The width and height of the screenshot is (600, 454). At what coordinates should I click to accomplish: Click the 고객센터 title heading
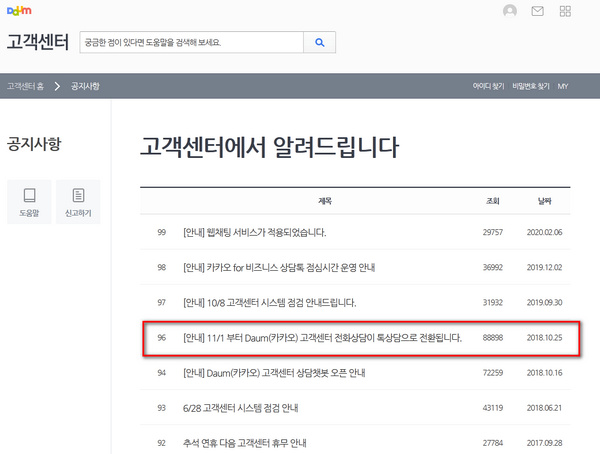click(38, 42)
